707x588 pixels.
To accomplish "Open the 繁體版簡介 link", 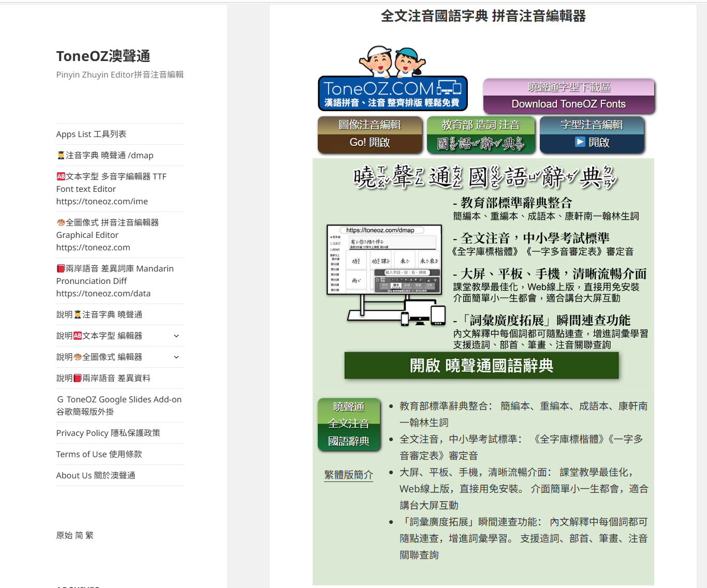I will point(349,474).
